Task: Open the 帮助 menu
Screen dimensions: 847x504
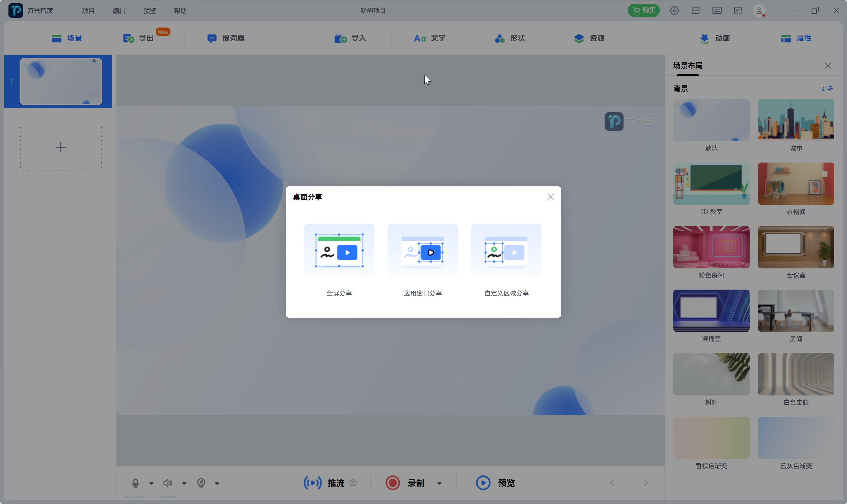Action: click(180, 11)
